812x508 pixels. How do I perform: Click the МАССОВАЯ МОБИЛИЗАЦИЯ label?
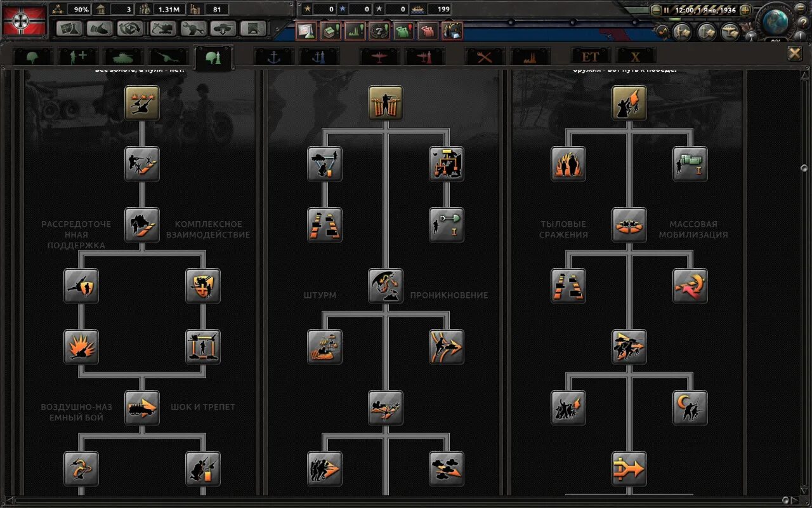(x=693, y=229)
